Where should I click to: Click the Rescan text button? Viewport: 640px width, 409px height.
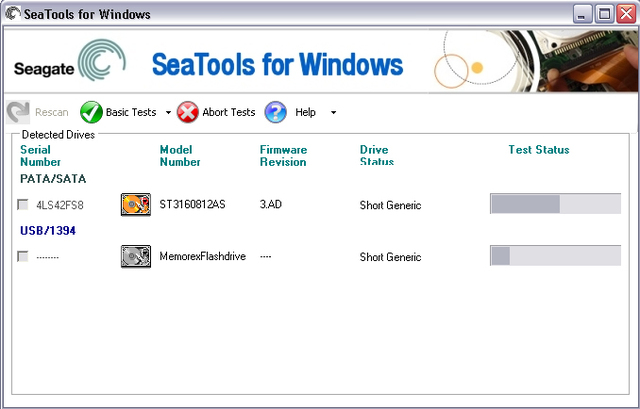tap(51, 112)
